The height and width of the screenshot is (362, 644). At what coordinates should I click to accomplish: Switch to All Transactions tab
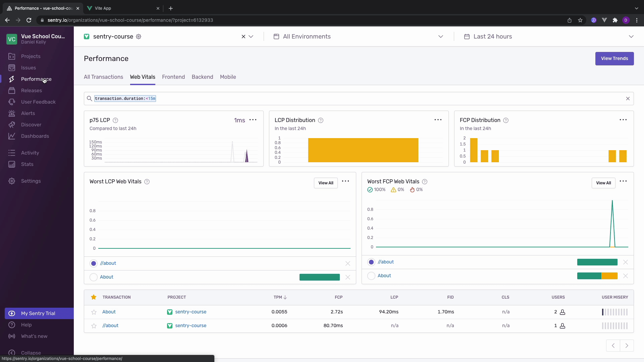click(x=103, y=77)
